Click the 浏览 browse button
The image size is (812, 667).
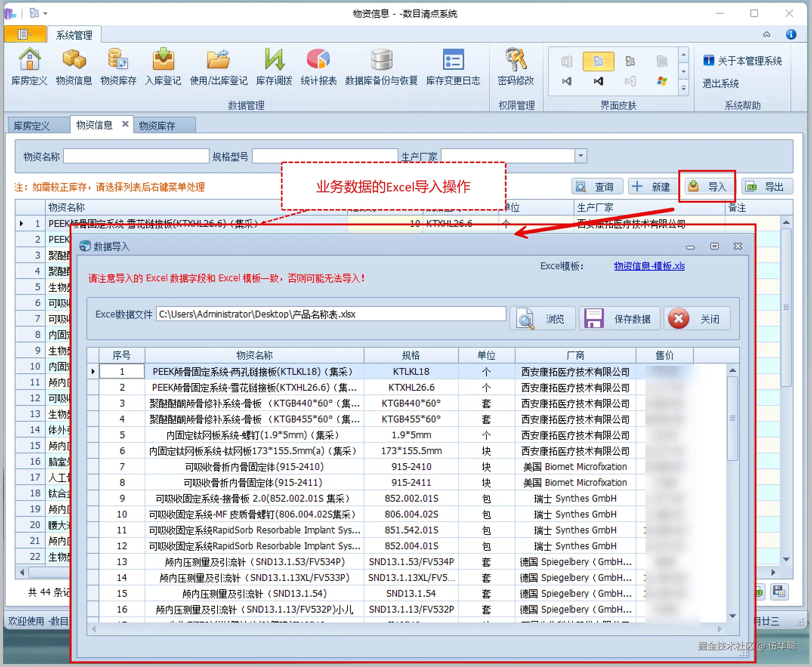pos(542,319)
